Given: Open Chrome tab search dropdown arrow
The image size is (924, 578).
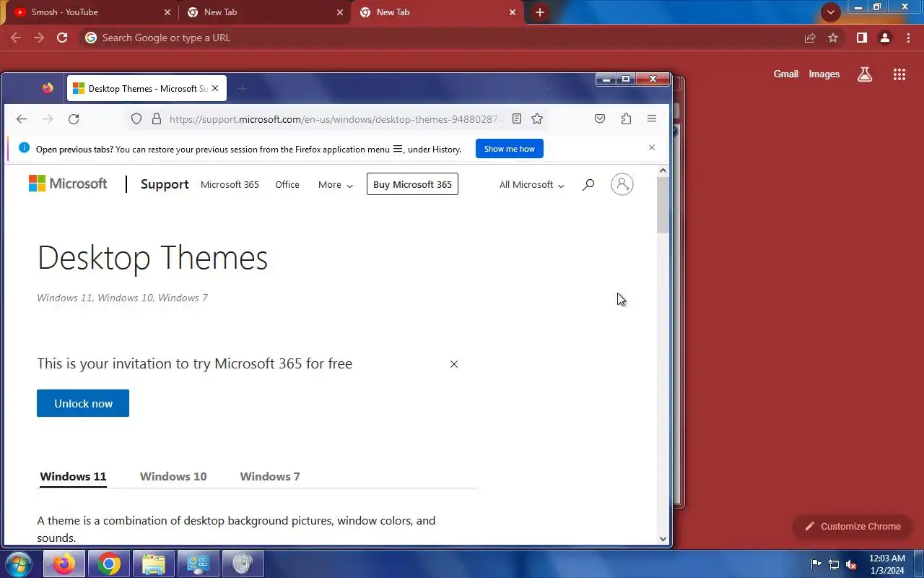Looking at the screenshot, I should (831, 12).
